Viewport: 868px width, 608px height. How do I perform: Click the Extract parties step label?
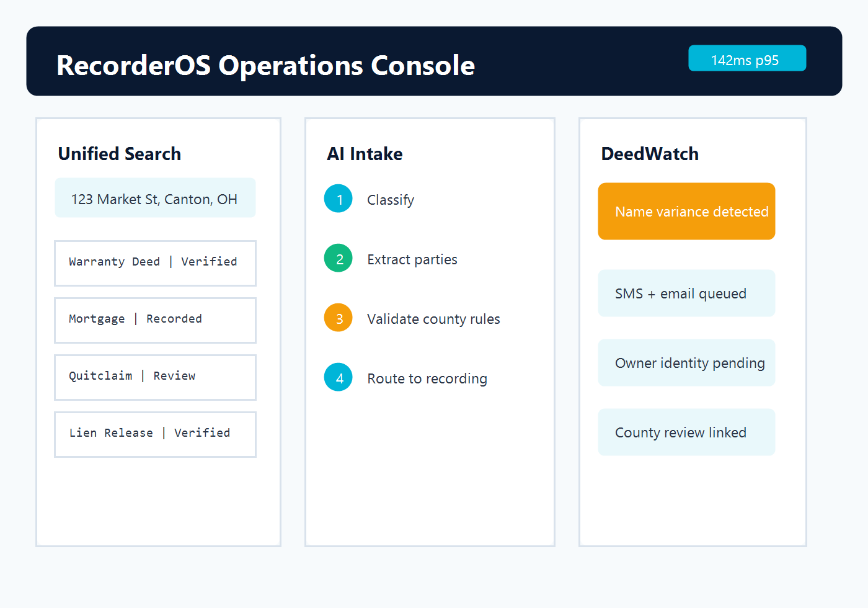point(412,259)
